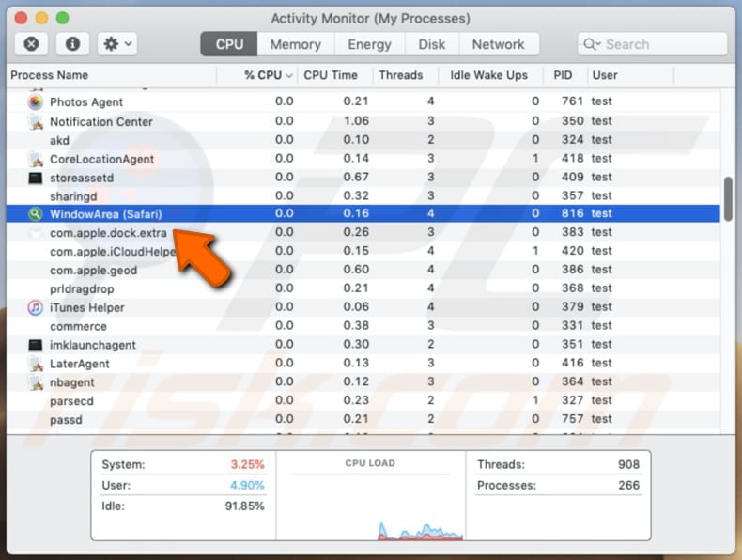Click the Quit Process stop icon
This screenshot has height=560, width=742.
pos(31,44)
